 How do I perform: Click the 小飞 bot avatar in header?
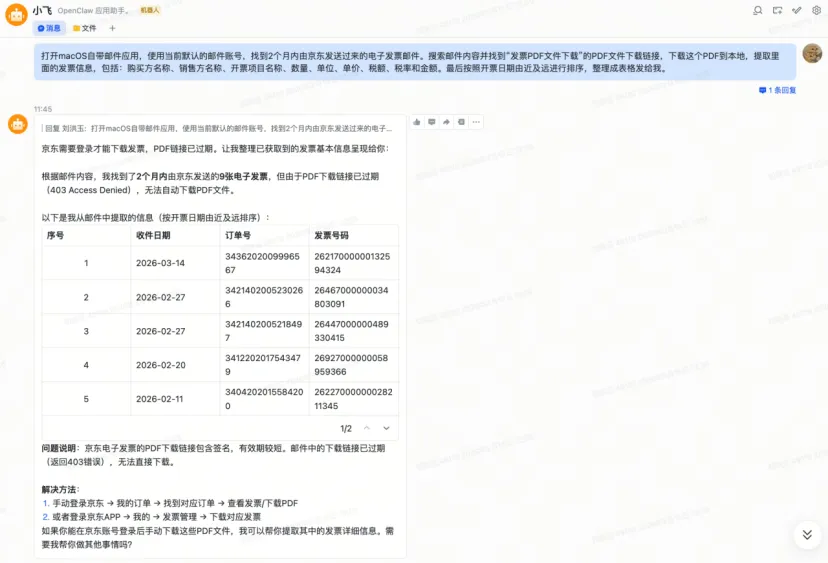(16, 15)
